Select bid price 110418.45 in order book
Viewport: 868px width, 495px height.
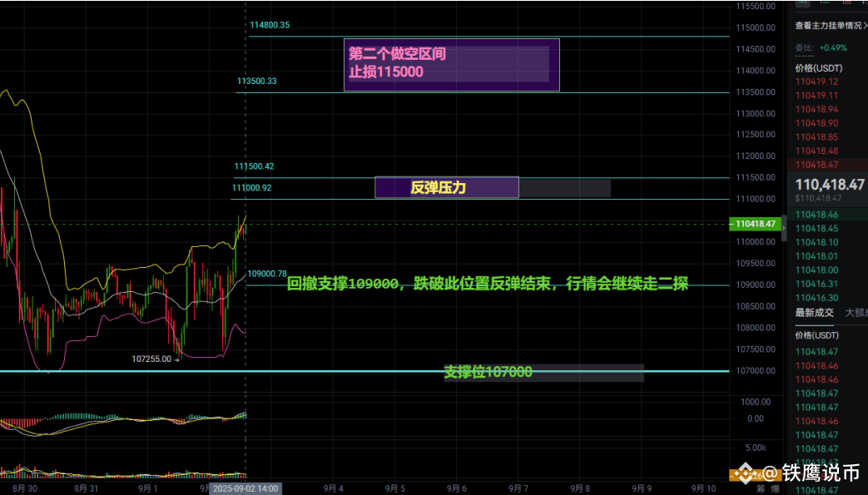(x=816, y=228)
